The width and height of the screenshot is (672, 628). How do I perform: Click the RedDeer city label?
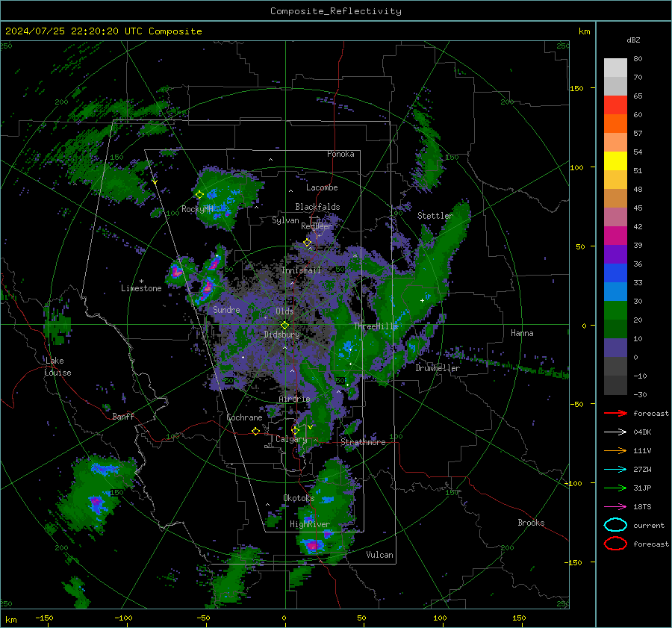coord(317,226)
